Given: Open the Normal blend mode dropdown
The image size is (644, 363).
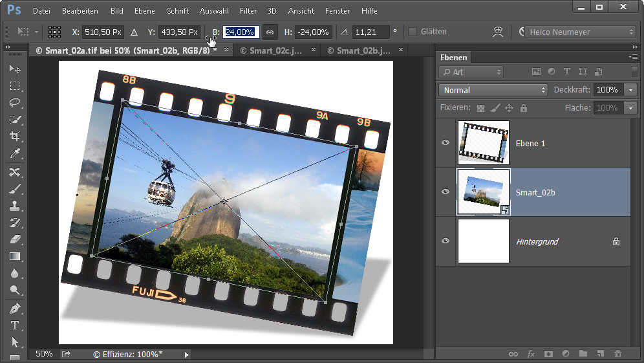Looking at the screenshot, I should [x=493, y=90].
